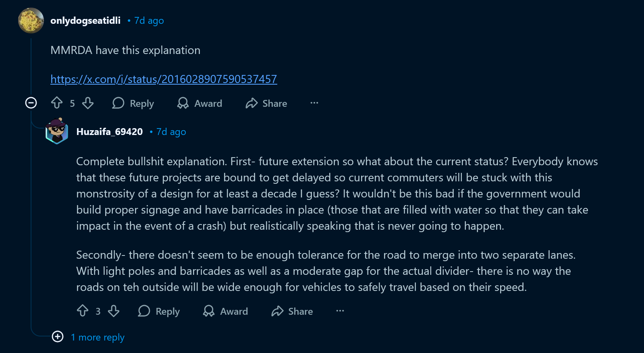
Task: Share onlydogseatidli's comment
Action: click(266, 104)
